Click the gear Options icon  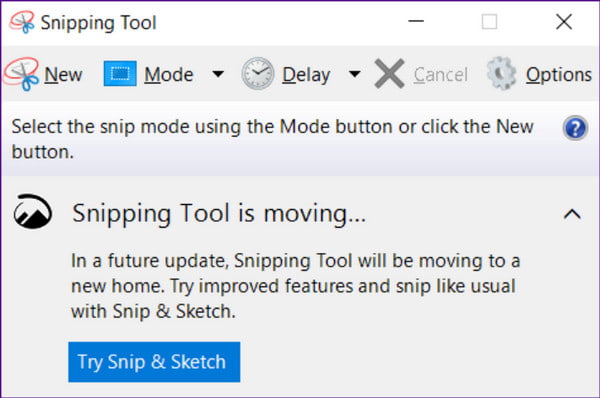tap(501, 73)
